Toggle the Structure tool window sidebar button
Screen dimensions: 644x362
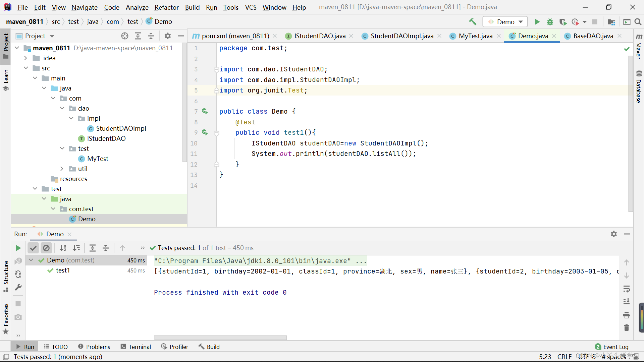(x=6, y=277)
